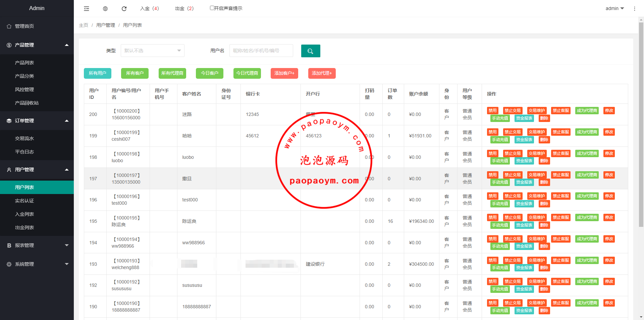Open the admin account dropdown
The image size is (644, 320).
[614, 8]
